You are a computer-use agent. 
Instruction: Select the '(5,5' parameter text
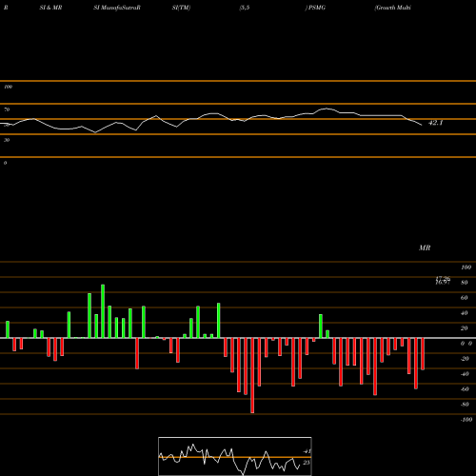point(245,8)
